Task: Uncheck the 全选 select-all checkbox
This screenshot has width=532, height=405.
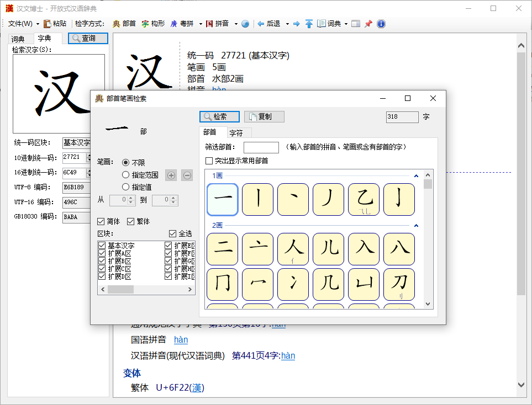Action: [173, 233]
